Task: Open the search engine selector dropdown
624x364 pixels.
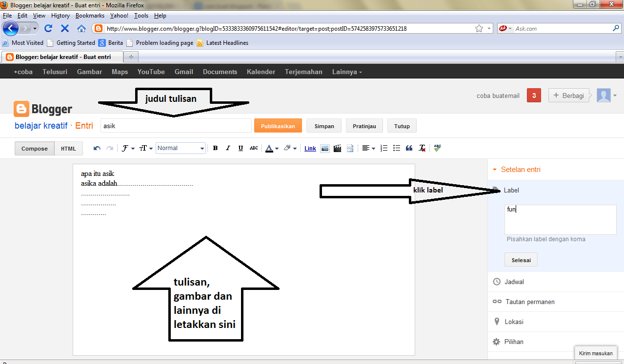Action: pyautogui.click(x=505, y=28)
